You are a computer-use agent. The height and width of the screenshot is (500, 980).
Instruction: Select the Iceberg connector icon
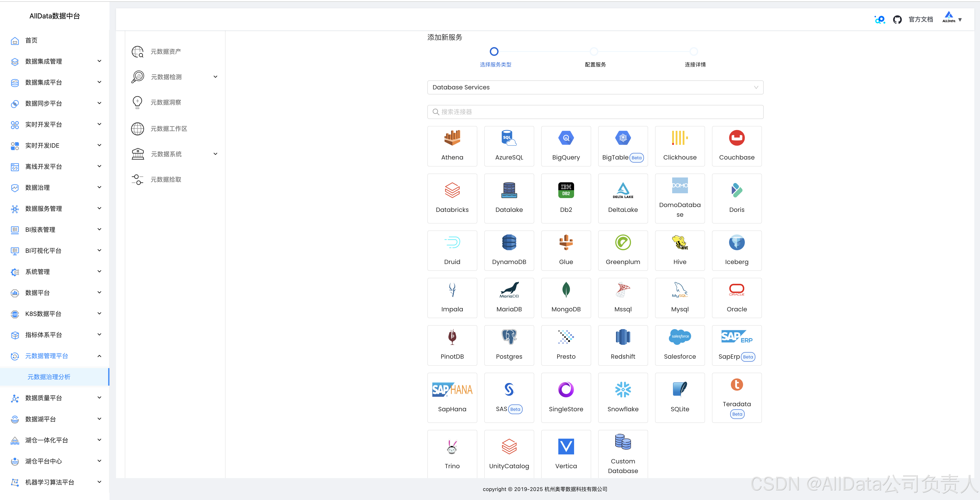coord(737,242)
